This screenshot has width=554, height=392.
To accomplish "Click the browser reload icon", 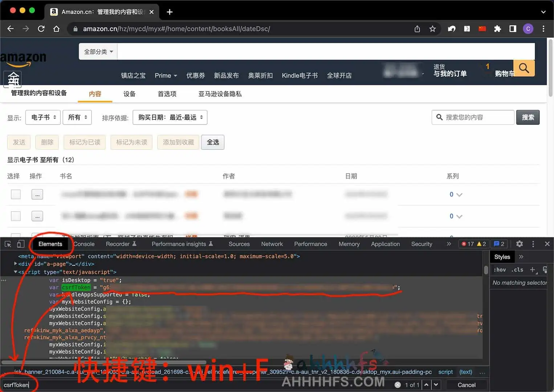I will tap(41, 29).
